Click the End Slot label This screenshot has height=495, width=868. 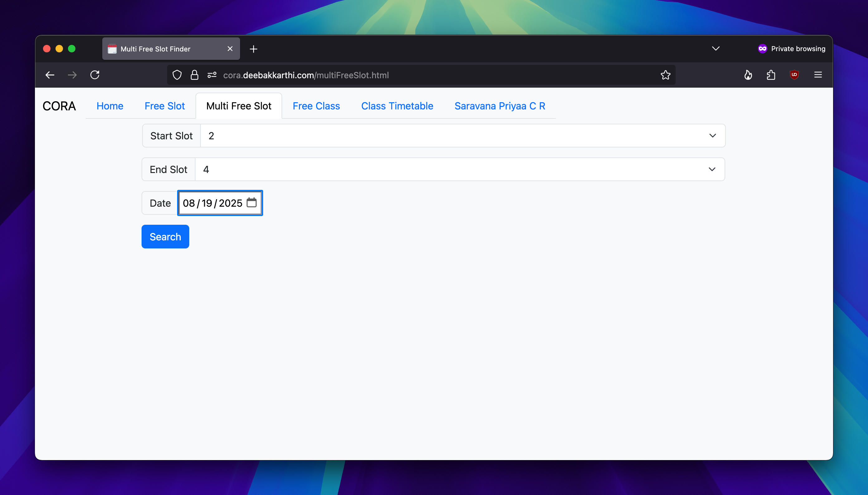pyautogui.click(x=169, y=169)
